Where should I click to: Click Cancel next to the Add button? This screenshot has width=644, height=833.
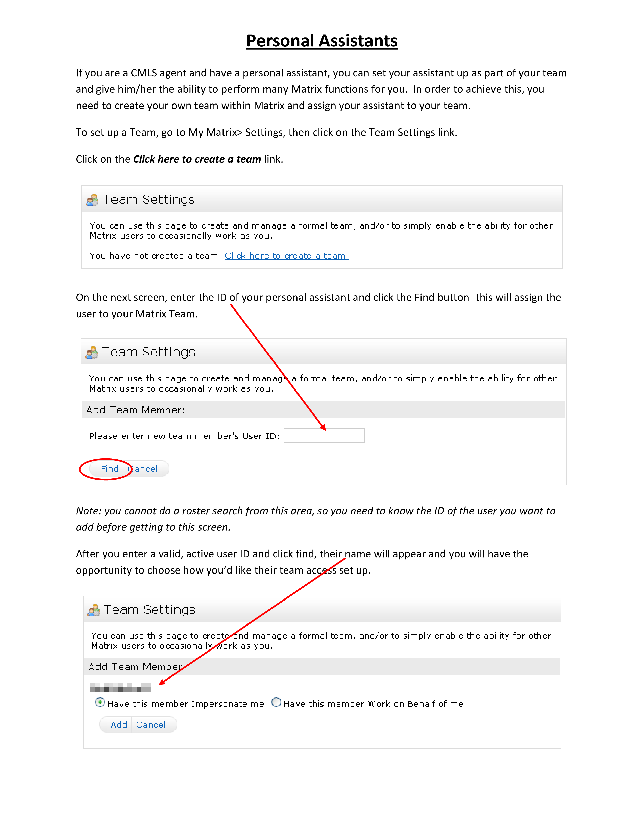[x=151, y=725]
